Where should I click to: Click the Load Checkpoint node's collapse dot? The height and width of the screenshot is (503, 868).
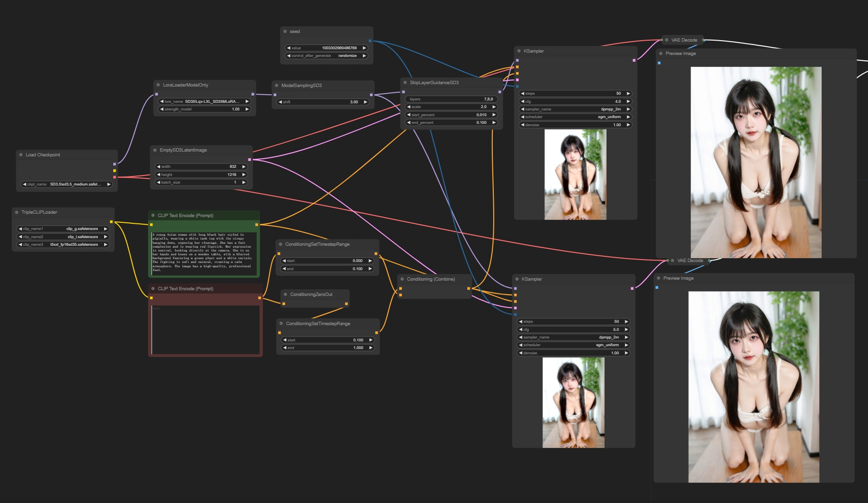click(21, 155)
